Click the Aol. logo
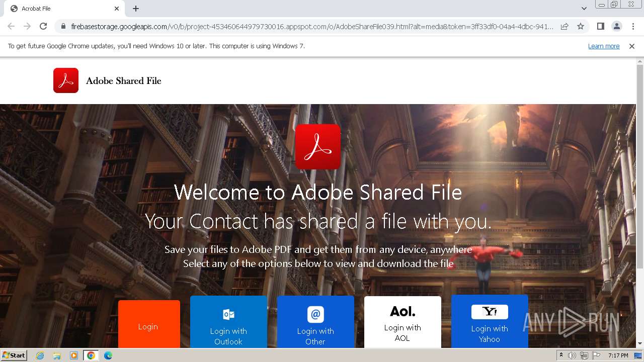 [403, 312]
